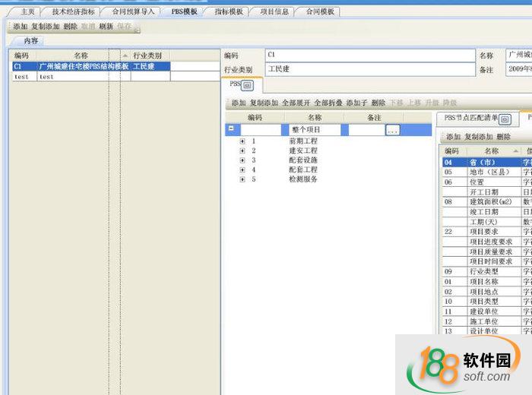Expand the 检测服务 tree node
Image resolution: width=532 pixels, height=395 pixels.
click(x=242, y=180)
